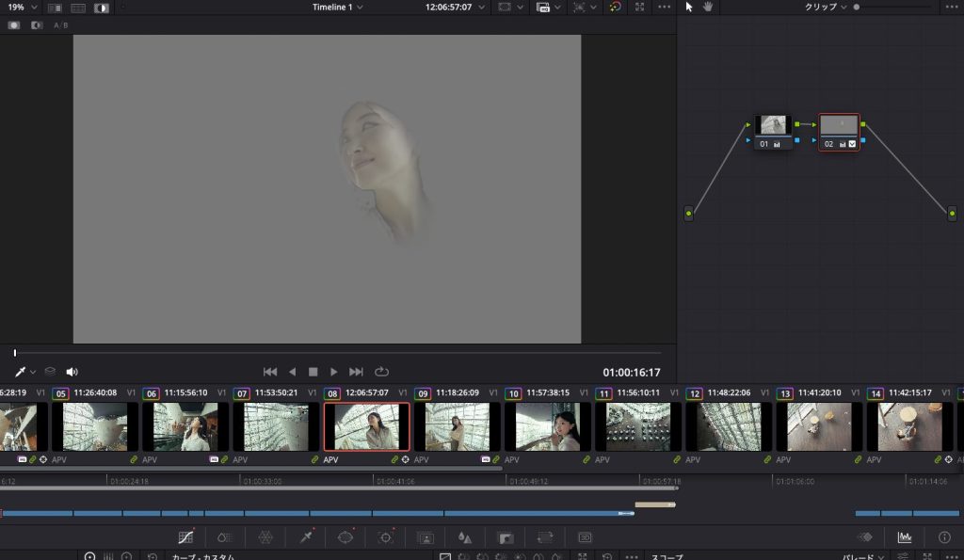Open the Power Window palette
Image resolution: width=964 pixels, height=560 pixels.
pos(345,537)
